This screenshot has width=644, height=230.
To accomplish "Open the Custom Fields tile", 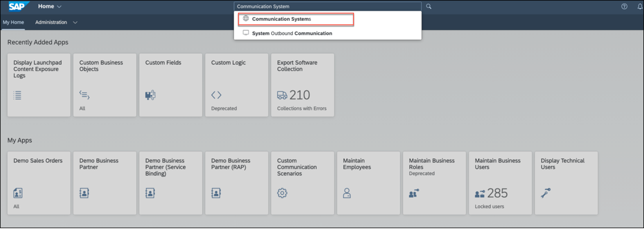I will [171, 85].
